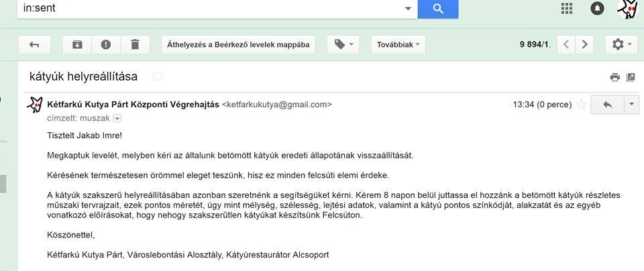Open the Továbbiak menu
644x271 pixels.
(x=400, y=44)
